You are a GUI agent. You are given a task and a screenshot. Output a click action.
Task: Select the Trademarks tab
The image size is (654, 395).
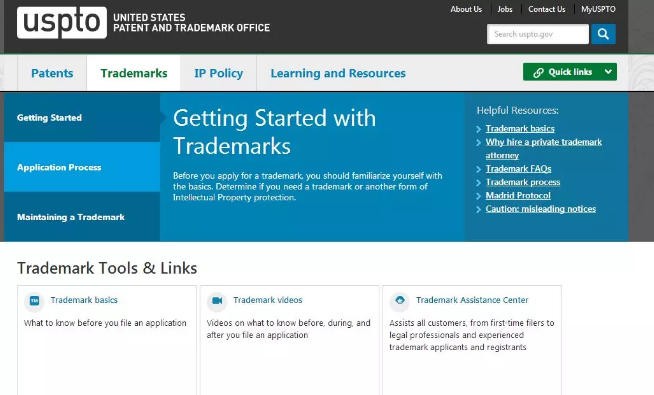click(x=134, y=73)
